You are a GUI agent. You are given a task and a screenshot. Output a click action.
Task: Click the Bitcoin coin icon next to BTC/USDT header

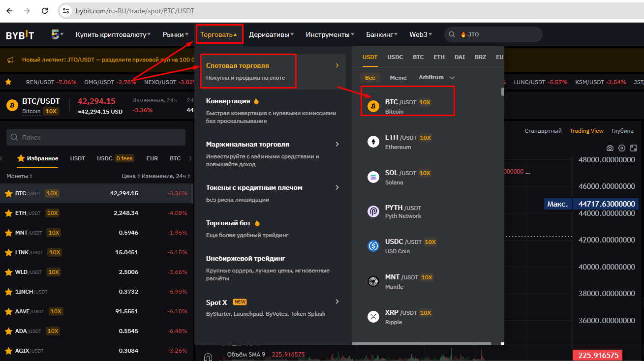[x=12, y=105]
